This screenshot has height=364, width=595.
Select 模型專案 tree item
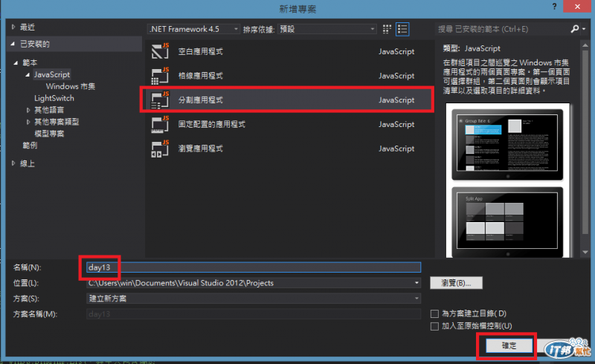click(49, 134)
